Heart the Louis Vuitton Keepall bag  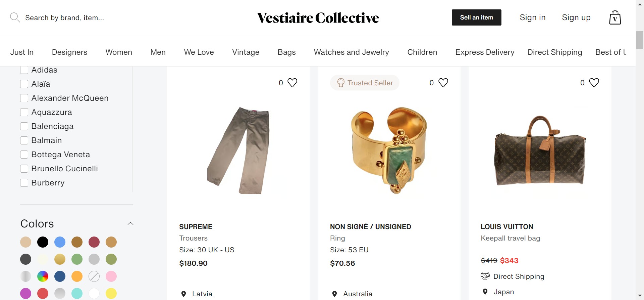point(594,83)
